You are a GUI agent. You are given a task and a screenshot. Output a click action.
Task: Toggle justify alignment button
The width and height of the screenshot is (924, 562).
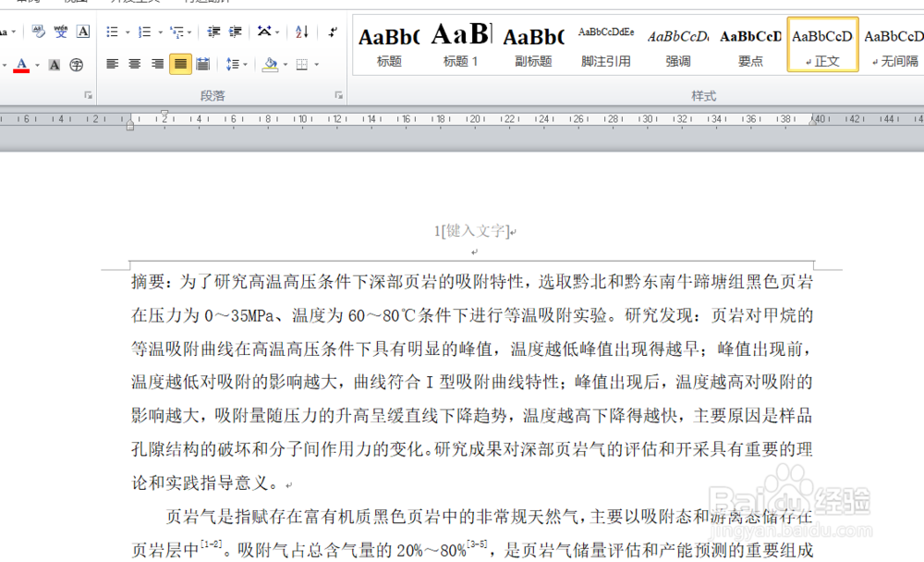click(x=180, y=65)
